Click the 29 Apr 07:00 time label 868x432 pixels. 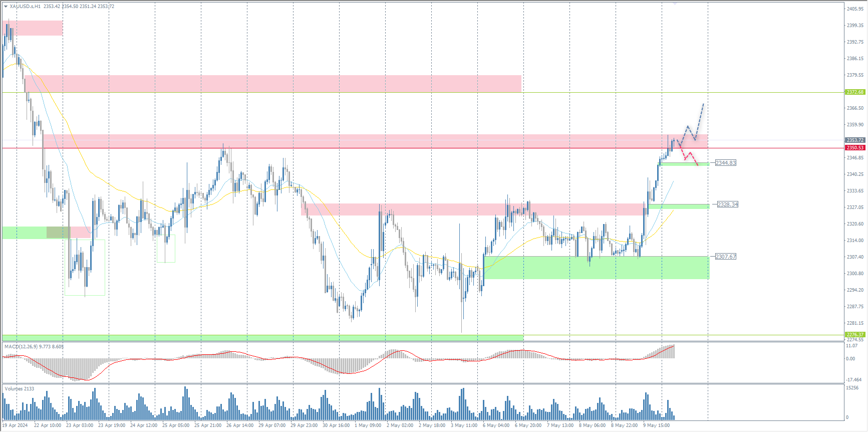pyautogui.click(x=272, y=425)
